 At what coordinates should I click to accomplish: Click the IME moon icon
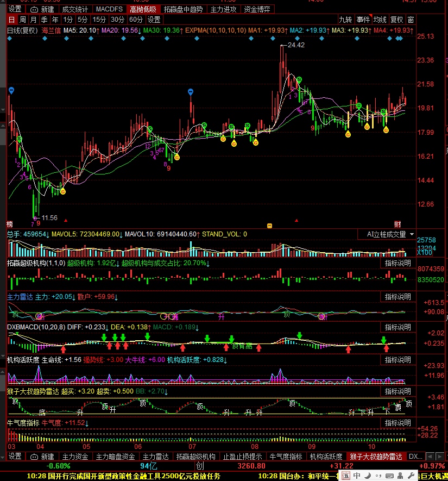(368, 476)
